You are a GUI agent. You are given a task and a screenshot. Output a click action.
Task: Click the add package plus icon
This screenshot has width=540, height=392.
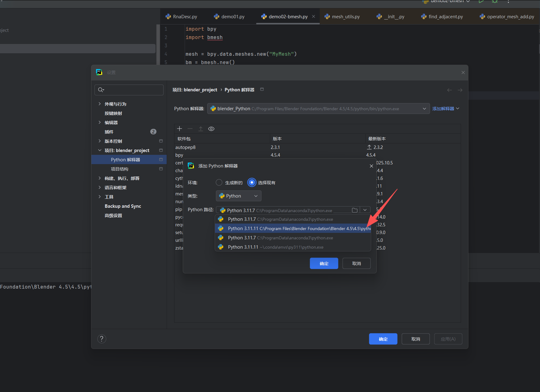[179, 129]
